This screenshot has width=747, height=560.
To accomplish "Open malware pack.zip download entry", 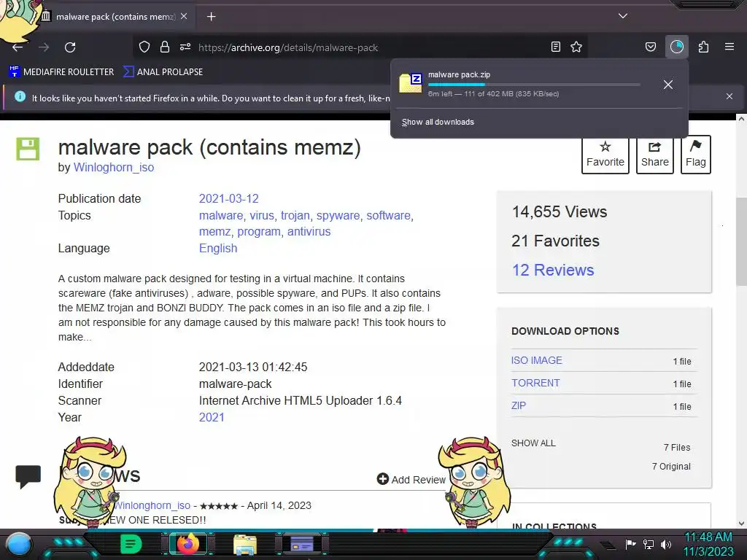I will point(527,84).
